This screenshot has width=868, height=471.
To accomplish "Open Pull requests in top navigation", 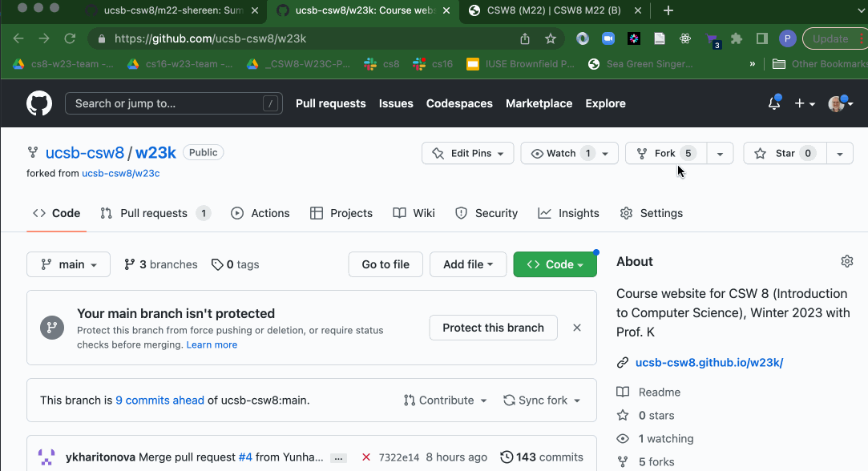I will pyautogui.click(x=330, y=103).
